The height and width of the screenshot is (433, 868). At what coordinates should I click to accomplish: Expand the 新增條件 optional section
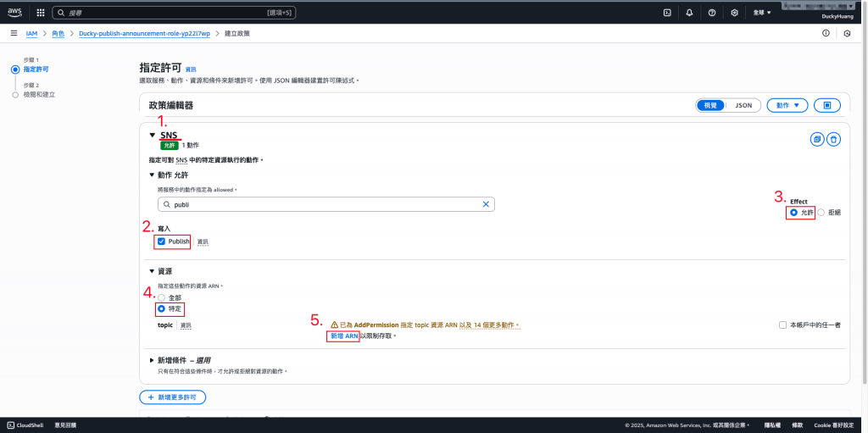pos(153,360)
